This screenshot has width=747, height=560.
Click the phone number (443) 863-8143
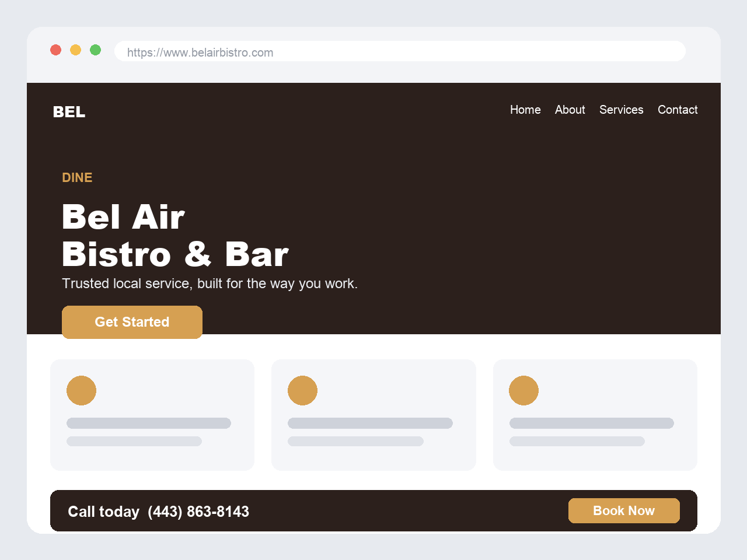click(198, 512)
